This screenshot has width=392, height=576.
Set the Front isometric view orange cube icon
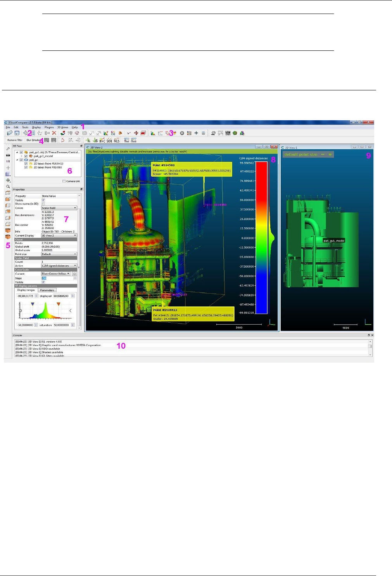click(8, 230)
